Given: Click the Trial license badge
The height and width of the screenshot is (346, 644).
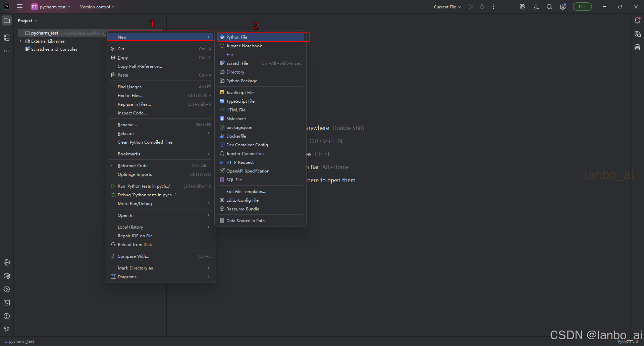Looking at the screenshot, I should (582, 6).
